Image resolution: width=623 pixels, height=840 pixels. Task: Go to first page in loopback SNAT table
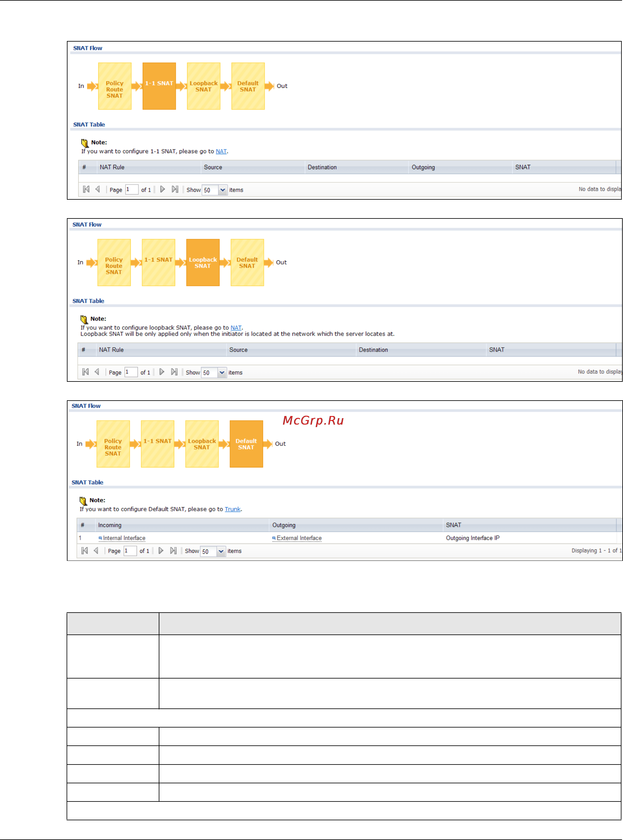coord(86,372)
